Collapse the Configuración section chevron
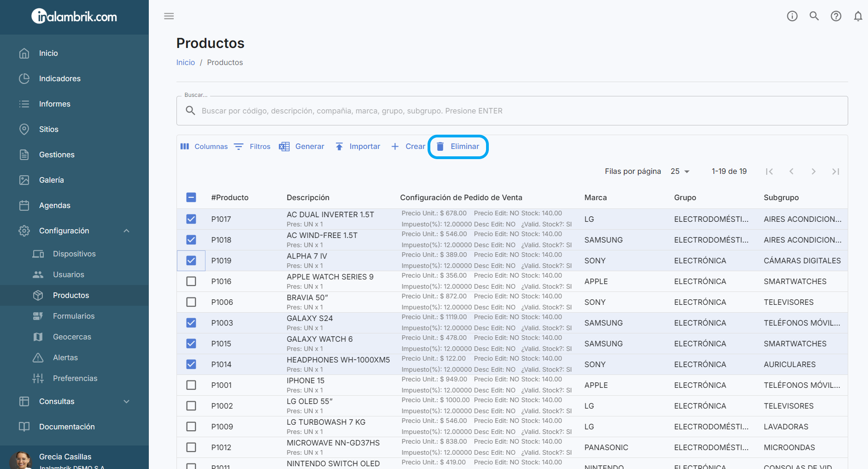The height and width of the screenshot is (469, 868). [x=127, y=231]
